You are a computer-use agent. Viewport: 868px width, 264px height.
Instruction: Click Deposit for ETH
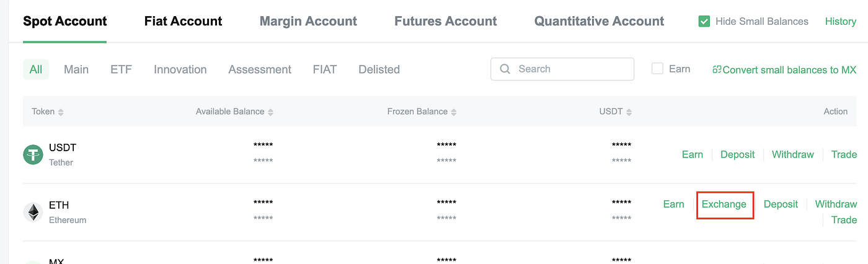click(781, 205)
